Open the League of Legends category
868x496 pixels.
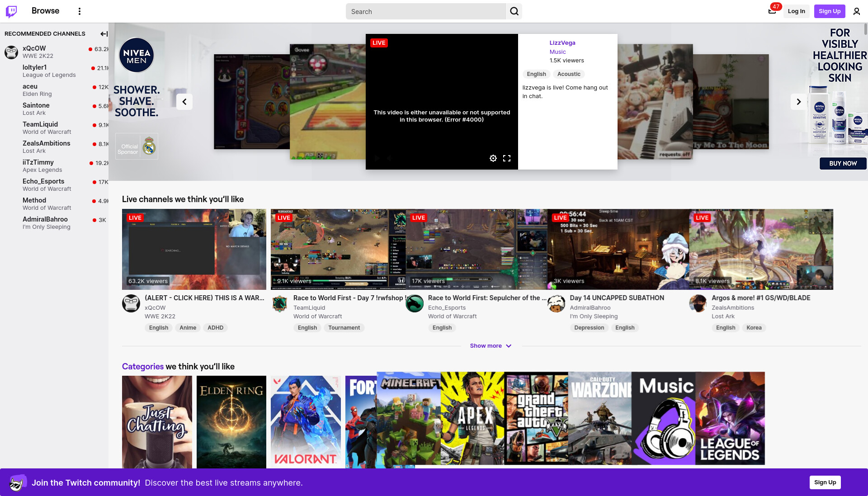[730, 419]
